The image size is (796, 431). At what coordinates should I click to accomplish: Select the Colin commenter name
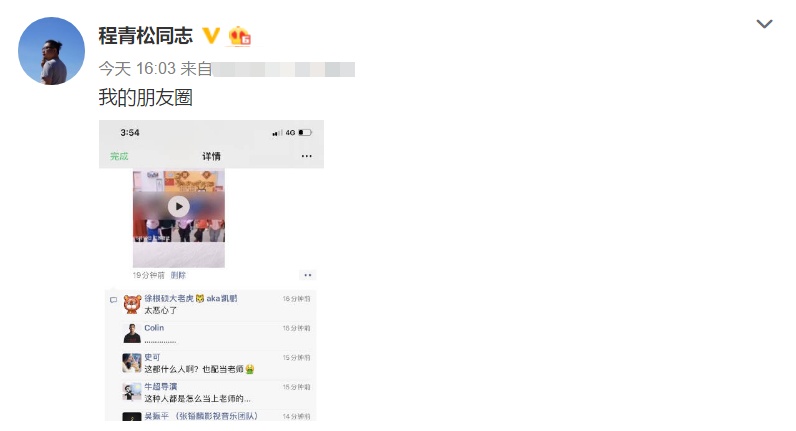[154, 328]
